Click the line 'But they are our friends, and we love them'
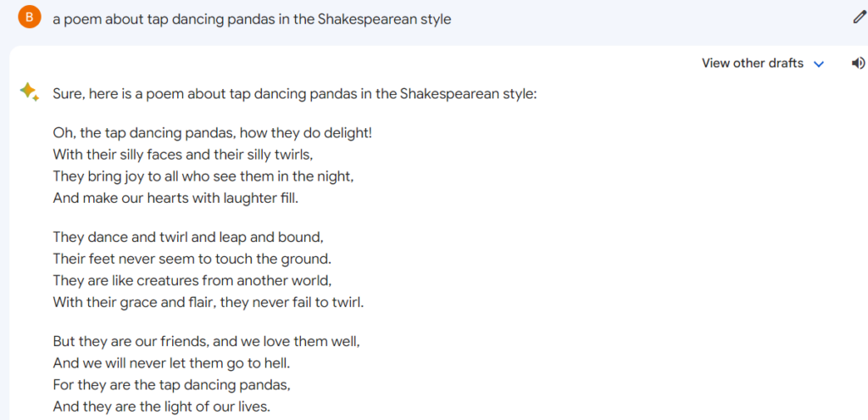The height and width of the screenshot is (420, 868). click(207, 342)
